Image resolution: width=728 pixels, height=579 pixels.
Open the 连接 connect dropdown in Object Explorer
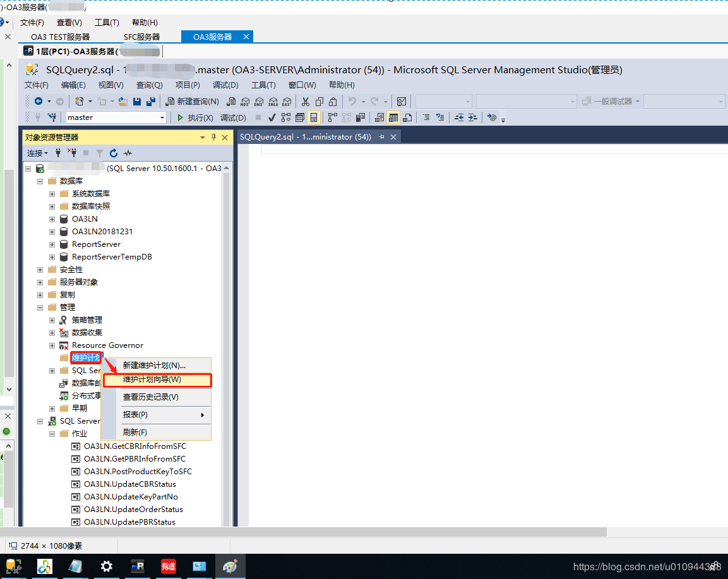pyautogui.click(x=37, y=153)
